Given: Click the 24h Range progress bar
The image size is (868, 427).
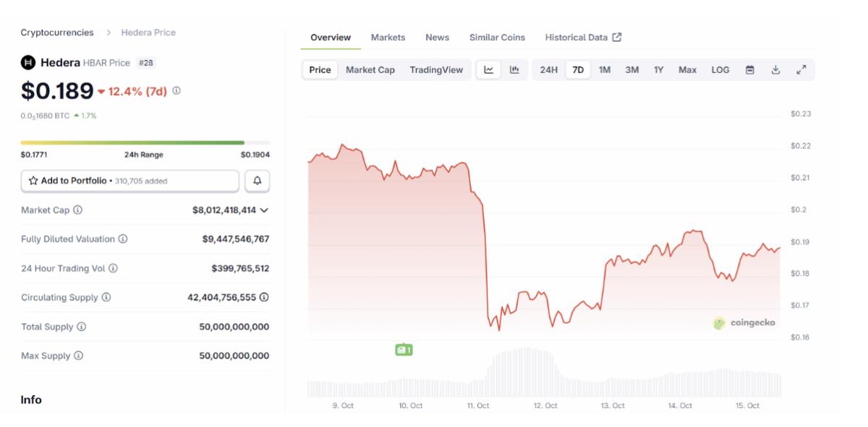Looking at the screenshot, I should 145,143.
